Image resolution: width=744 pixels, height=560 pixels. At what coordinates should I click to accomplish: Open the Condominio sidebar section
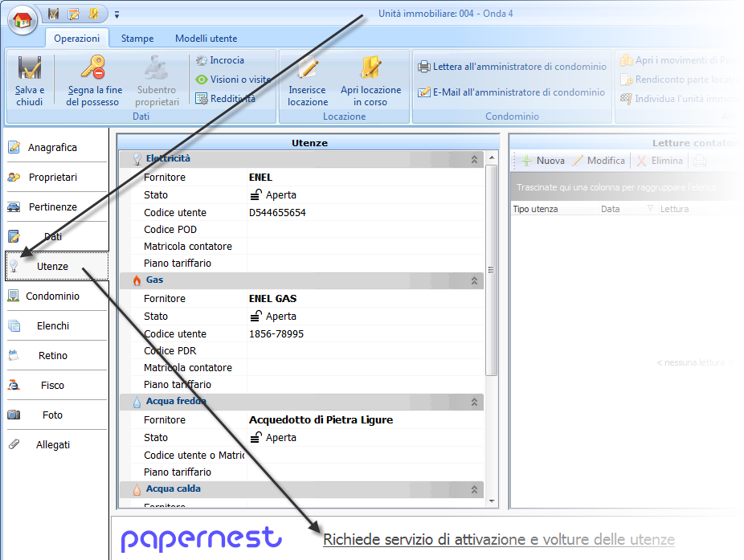coord(57,296)
